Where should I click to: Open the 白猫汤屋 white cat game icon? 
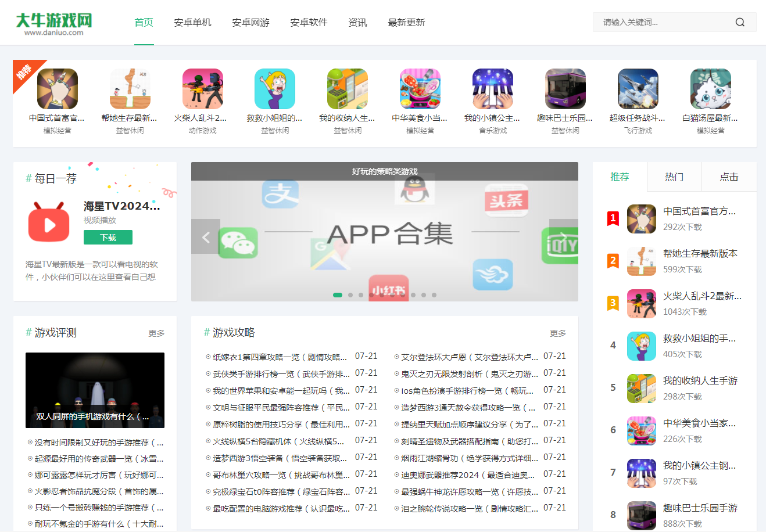point(710,88)
